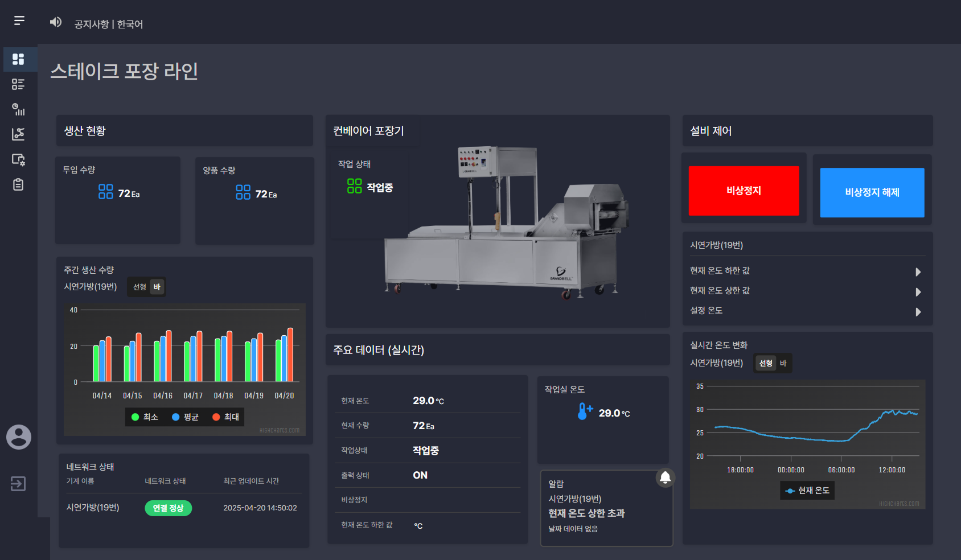Click the 스테이크 포장 라인 page title

(x=124, y=71)
